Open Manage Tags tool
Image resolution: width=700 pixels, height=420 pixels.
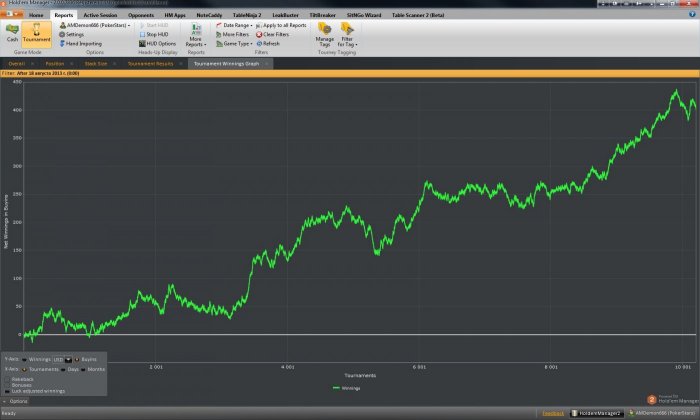(325, 35)
